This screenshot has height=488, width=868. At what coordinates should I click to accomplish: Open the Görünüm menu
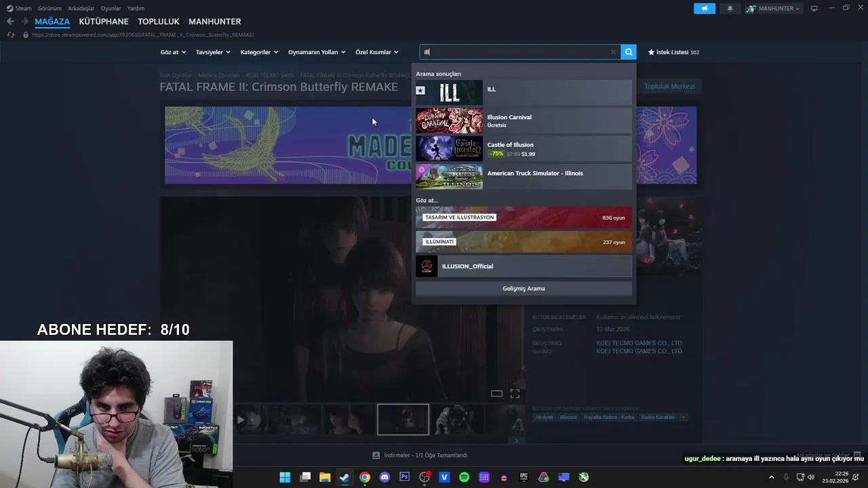[x=50, y=8]
